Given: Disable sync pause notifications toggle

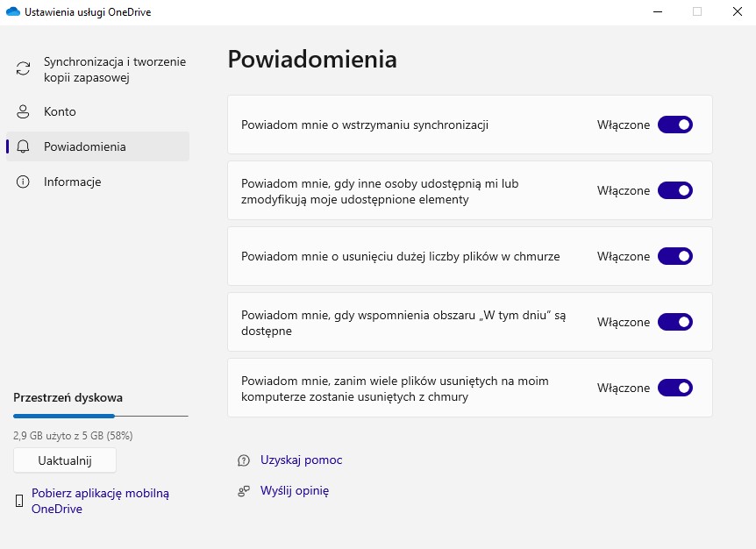Looking at the screenshot, I should coord(674,125).
